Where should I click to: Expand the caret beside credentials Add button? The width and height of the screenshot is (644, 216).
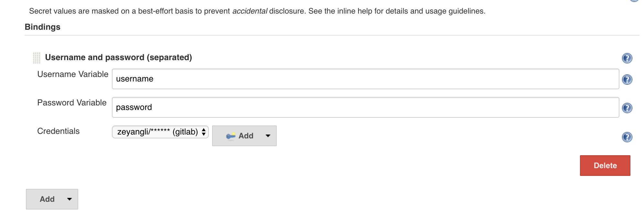(268, 136)
